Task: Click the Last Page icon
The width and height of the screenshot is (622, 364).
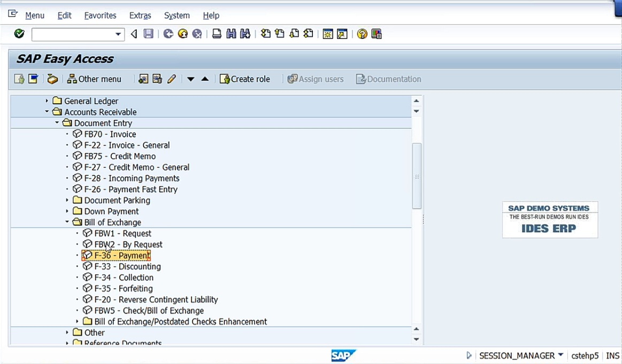Action: 308,34
